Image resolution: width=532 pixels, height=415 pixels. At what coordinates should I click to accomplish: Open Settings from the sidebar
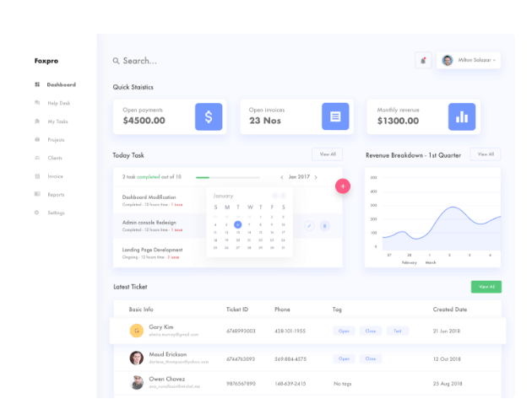(x=56, y=213)
